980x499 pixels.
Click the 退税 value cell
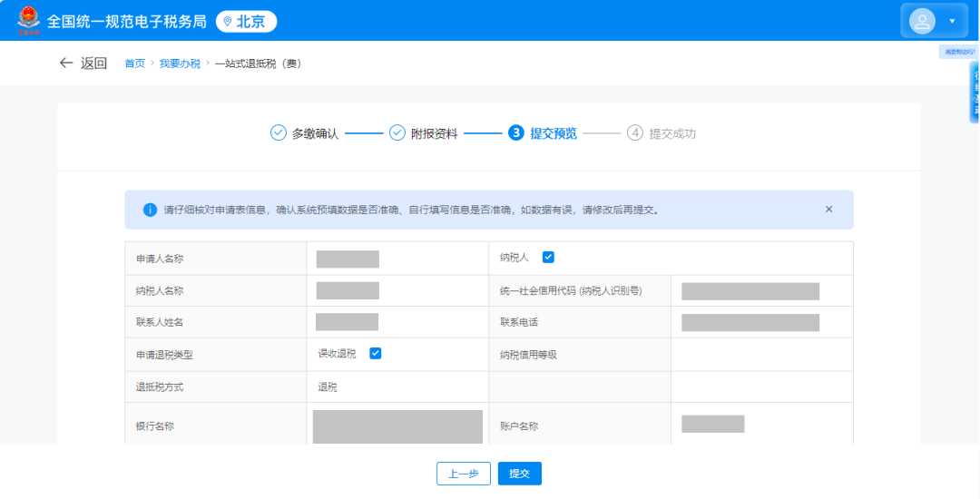point(397,387)
